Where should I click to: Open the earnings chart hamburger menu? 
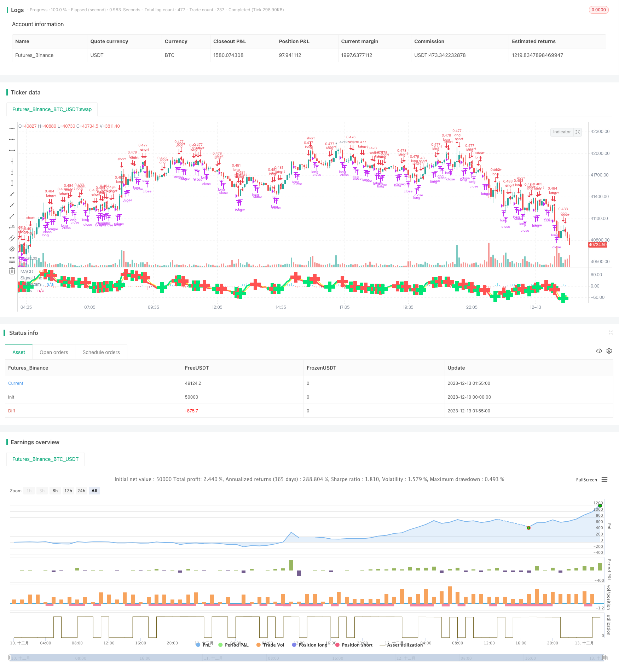click(604, 480)
